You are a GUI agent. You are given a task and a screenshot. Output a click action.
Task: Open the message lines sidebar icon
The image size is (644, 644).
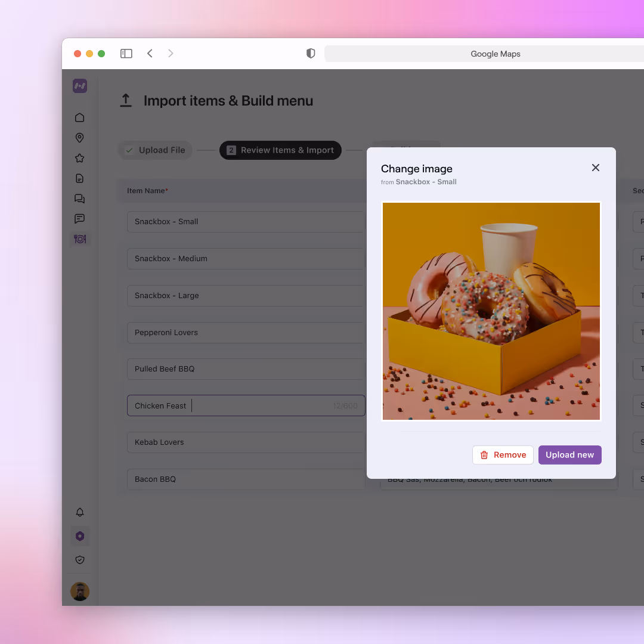[80, 218]
